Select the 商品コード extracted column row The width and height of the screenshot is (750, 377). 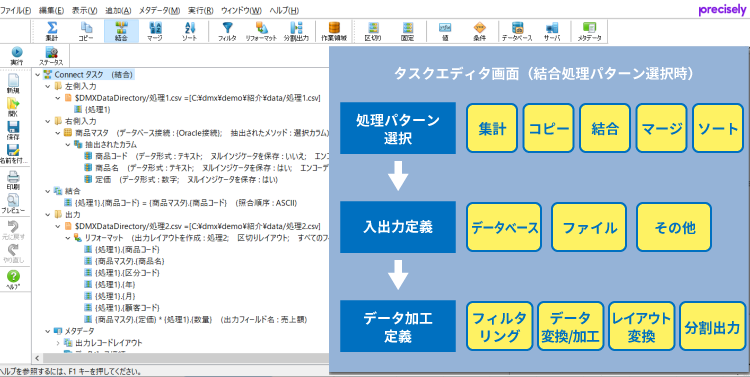(x=206, y=156)
